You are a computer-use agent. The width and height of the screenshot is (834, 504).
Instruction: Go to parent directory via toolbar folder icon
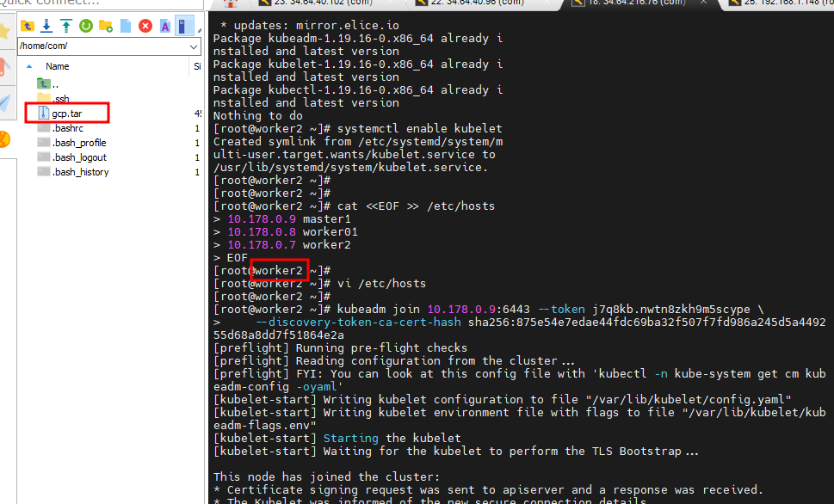point(28,26)
